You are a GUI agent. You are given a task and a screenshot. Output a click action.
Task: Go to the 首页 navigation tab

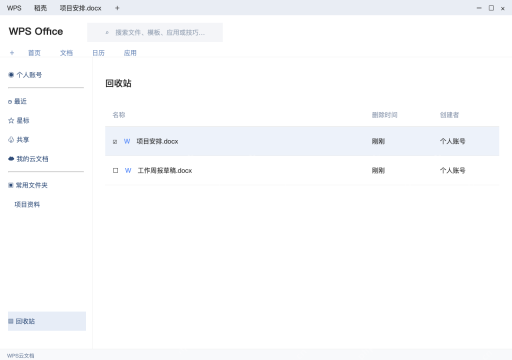34,53
